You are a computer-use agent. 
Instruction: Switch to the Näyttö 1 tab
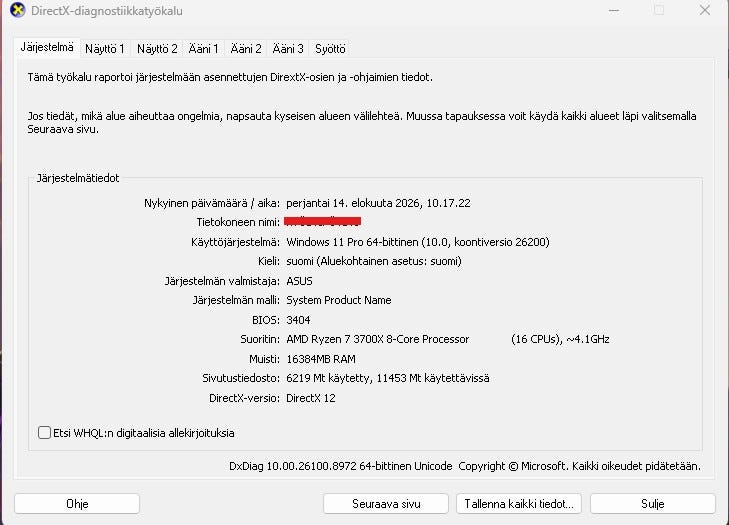click(x=105, y=49)
